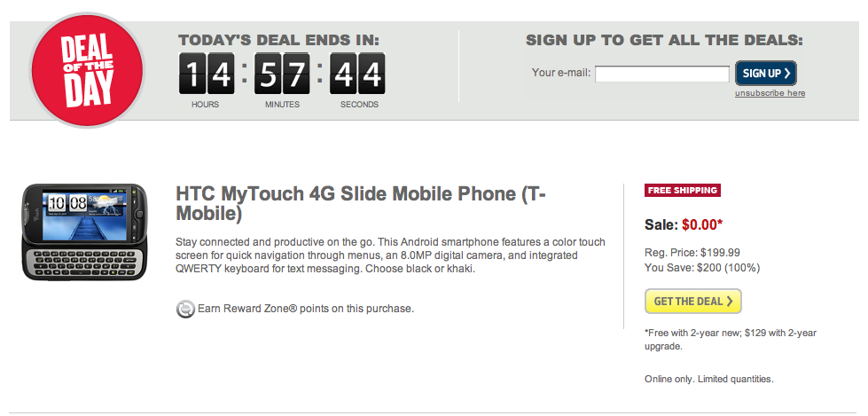
Task: Click the Reward Zone points icon
Action: (185, 309)
